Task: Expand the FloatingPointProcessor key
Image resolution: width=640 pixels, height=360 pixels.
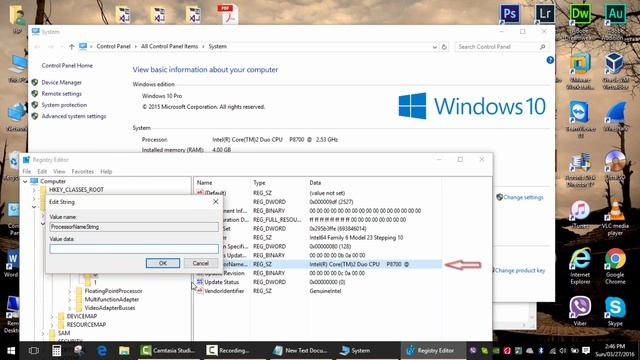Action: click(x=70, y=291)
